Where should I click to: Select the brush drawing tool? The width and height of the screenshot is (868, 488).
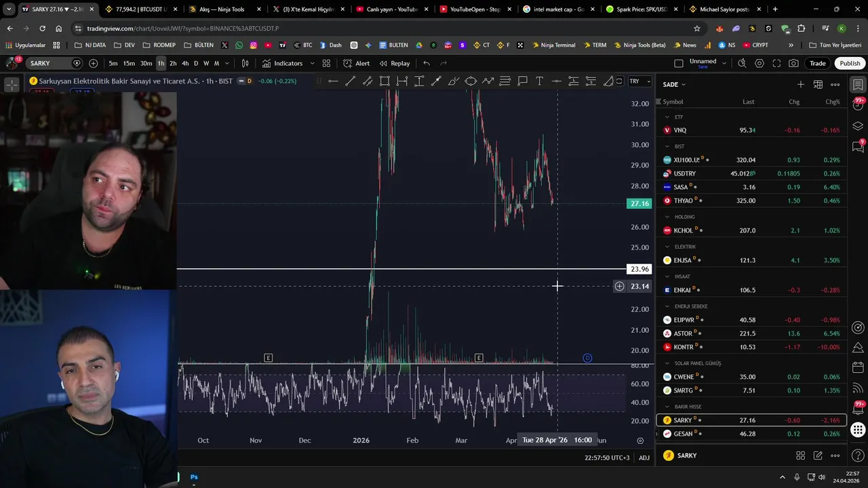(x=454, y=81)
